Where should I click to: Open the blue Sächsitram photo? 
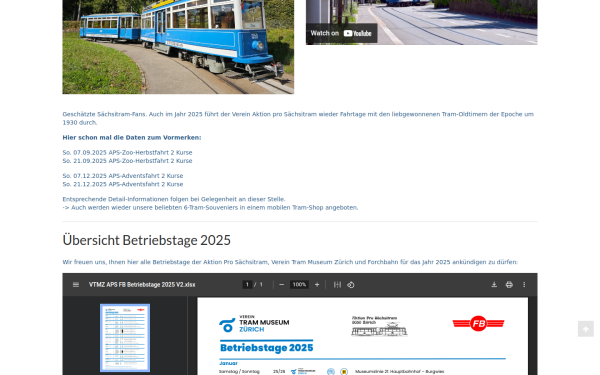[178, 47]
